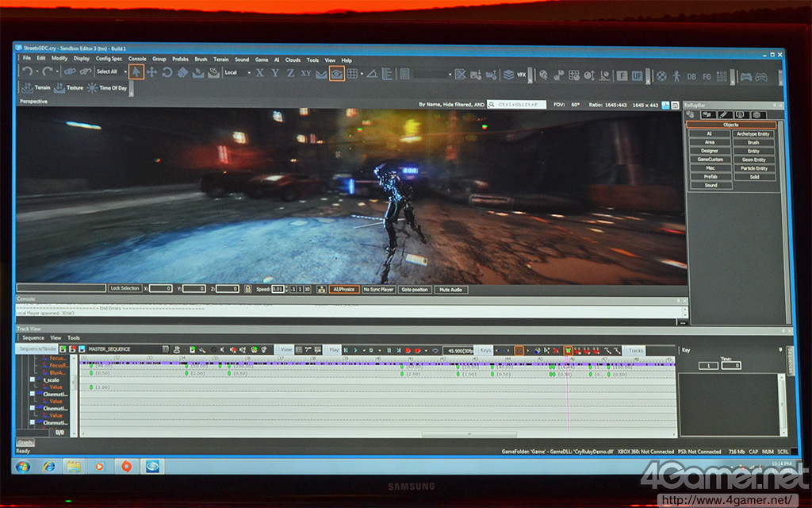
Task: Open the Select All filter dropdown
Action: tap(111, 71)
